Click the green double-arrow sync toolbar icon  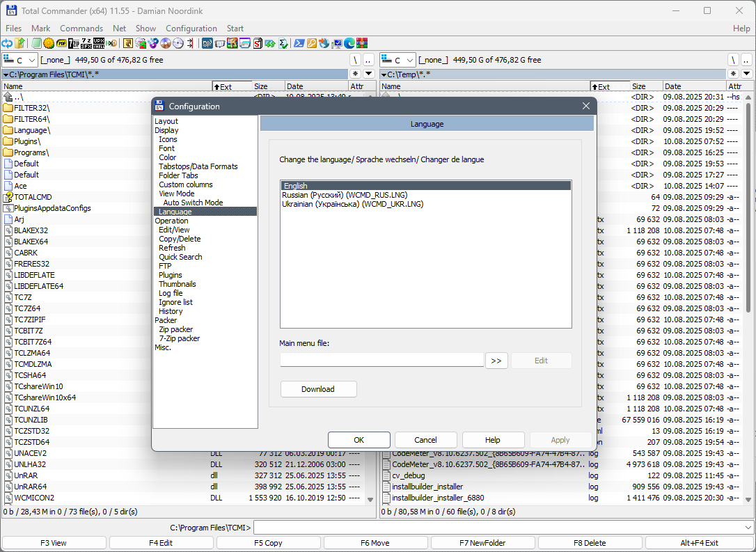270,43
